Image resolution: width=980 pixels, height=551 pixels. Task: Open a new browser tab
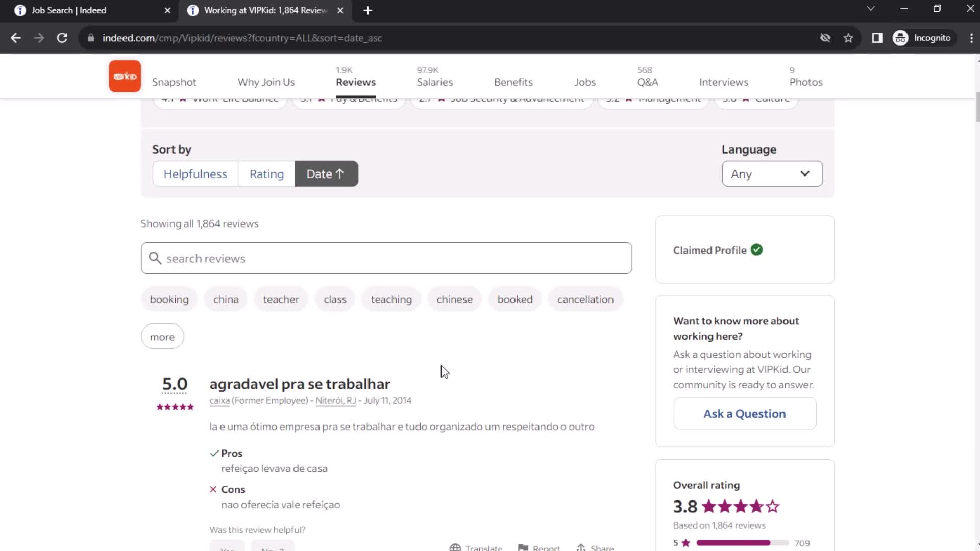[x=367, y=10]
